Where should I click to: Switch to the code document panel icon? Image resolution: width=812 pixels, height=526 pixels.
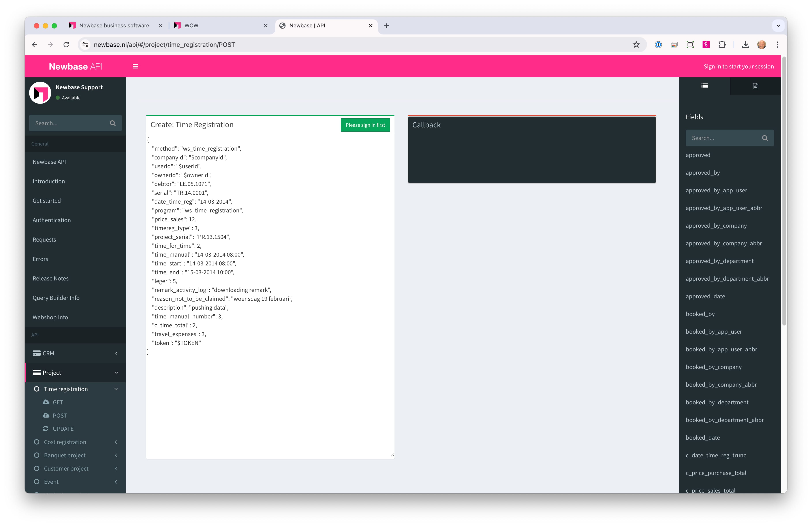tap(755, 86)
